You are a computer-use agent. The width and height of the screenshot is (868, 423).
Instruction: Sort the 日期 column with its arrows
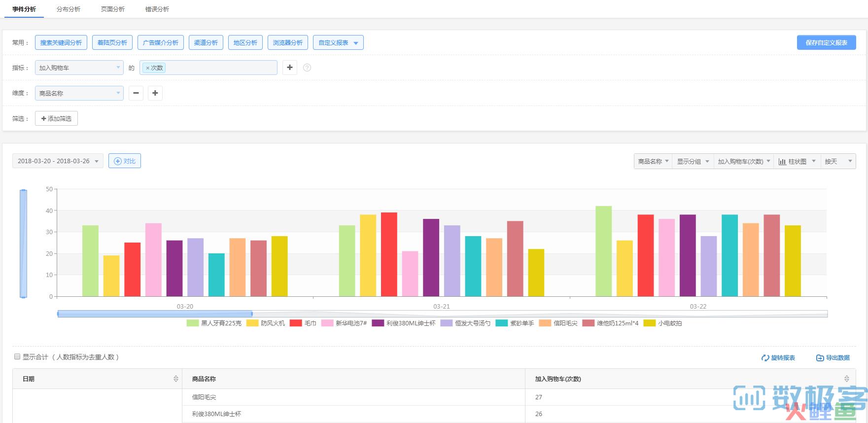coord(176,379)
